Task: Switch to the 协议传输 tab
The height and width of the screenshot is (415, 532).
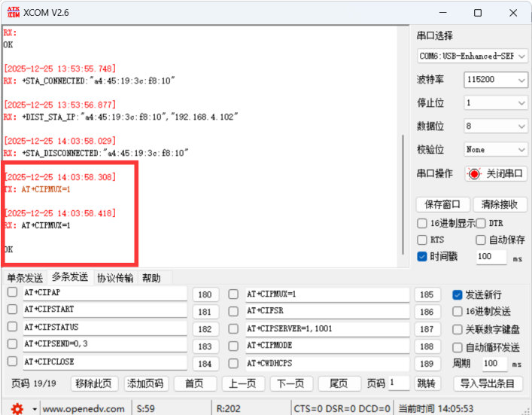Action: tap(115, 278)
